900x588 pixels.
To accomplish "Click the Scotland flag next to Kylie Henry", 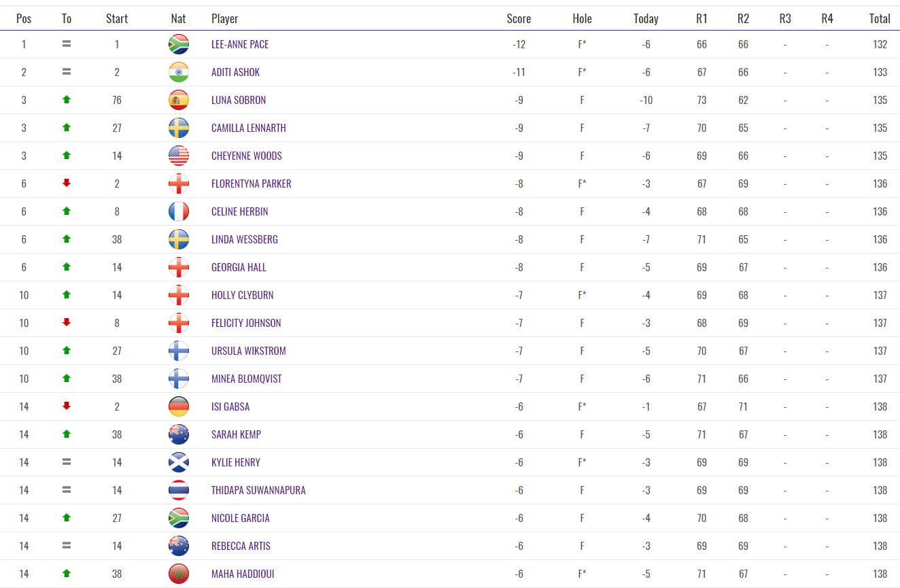I will point(178,462).
